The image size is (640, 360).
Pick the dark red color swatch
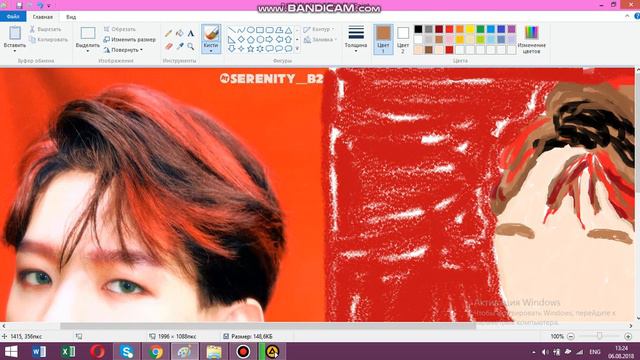click(439, 29)
